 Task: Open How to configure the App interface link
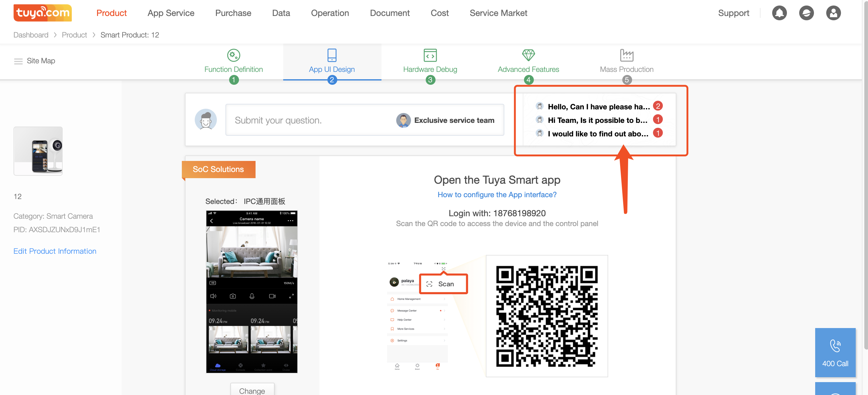coord(497,195)
